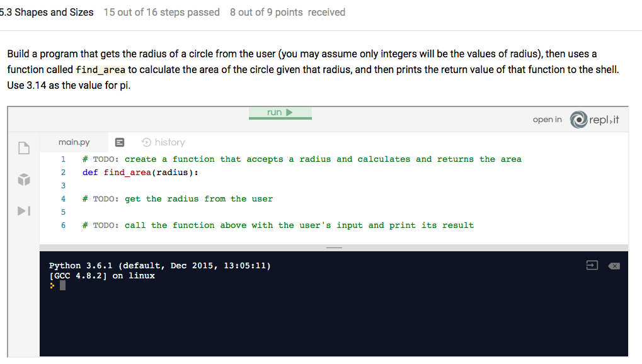The width and height of the screenshot is (642, 364).
Task: Open the packages panel via the cube icon
Action: (23, 179)
